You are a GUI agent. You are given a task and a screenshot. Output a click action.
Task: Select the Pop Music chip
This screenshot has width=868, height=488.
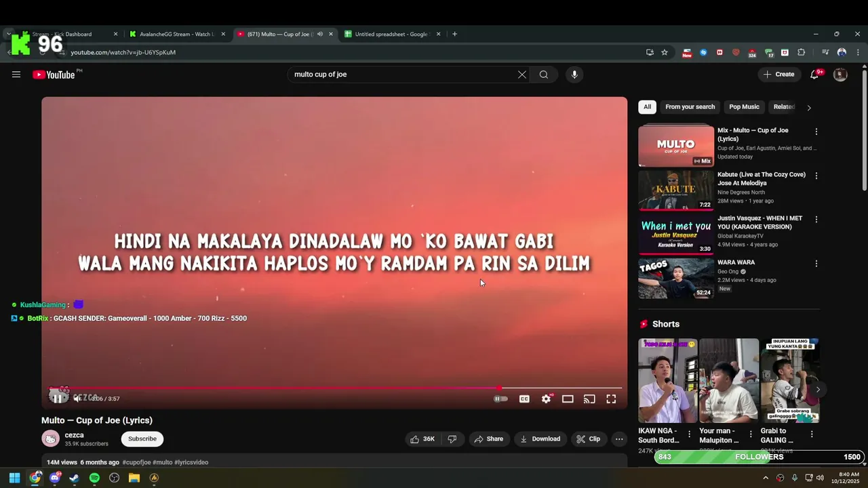click(744, 107)
